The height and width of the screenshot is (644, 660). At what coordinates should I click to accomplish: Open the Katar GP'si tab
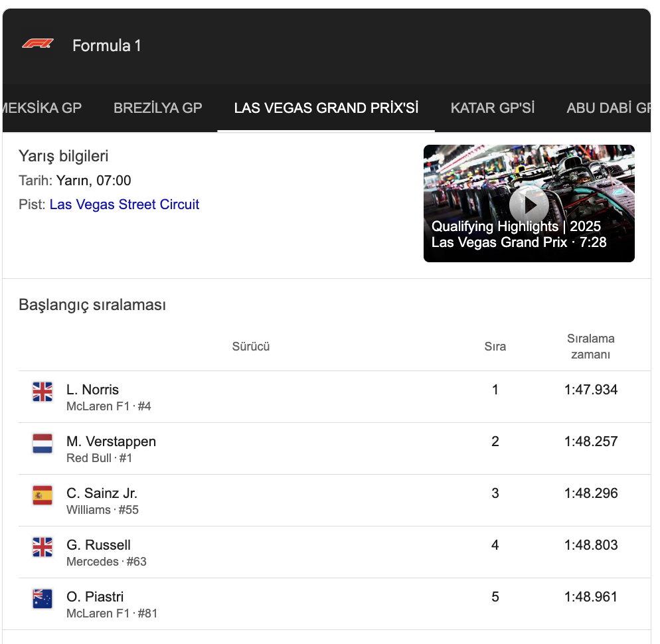493,108
